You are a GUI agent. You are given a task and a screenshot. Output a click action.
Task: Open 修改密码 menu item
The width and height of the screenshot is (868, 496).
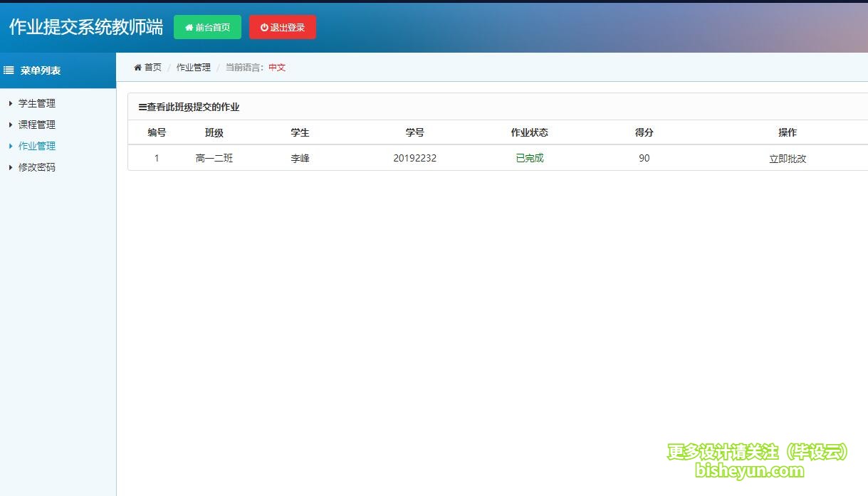[x=37, y=167]
